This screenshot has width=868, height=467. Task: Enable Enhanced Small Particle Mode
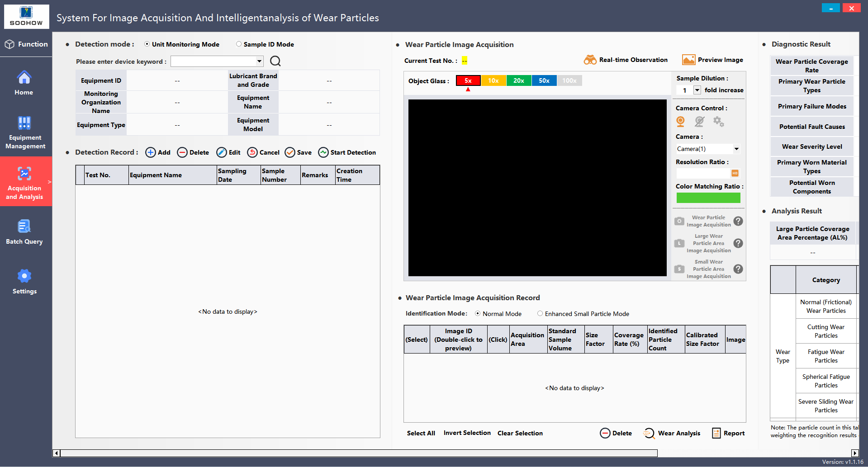(540, 314)
